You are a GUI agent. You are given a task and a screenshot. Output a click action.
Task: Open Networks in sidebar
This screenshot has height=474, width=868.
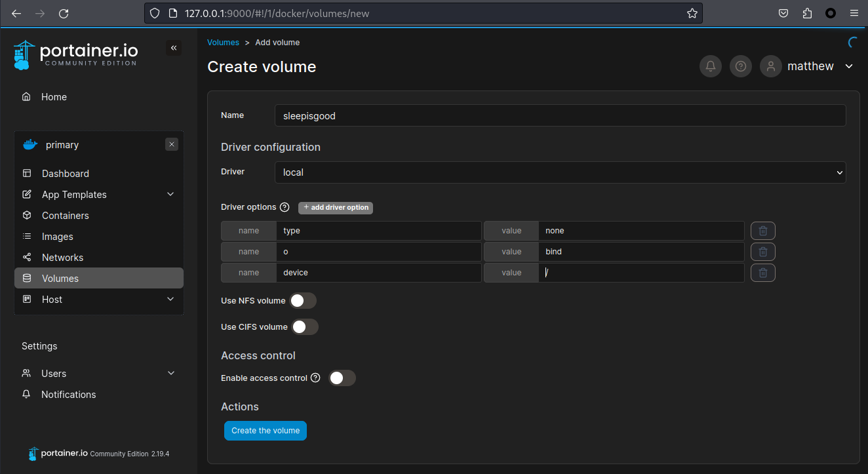99,257
